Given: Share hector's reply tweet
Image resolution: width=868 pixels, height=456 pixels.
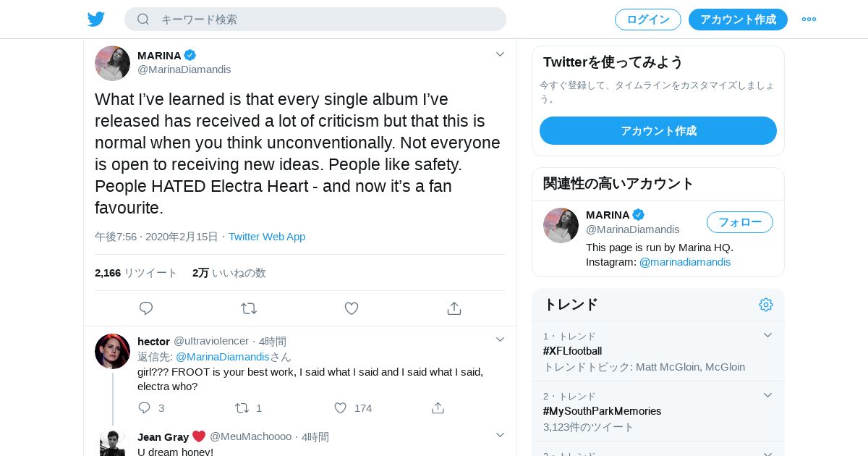Looking at the screenshot, I should (438, 408).
